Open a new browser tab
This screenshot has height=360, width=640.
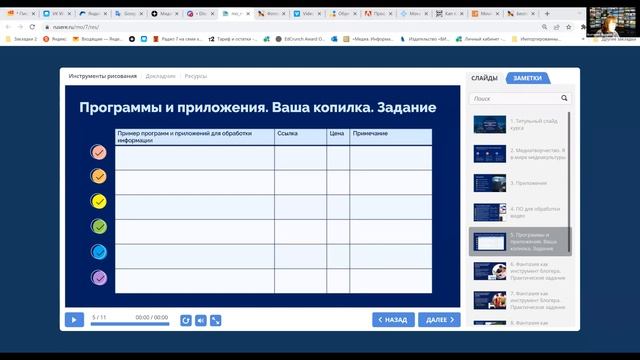(547, 13)
